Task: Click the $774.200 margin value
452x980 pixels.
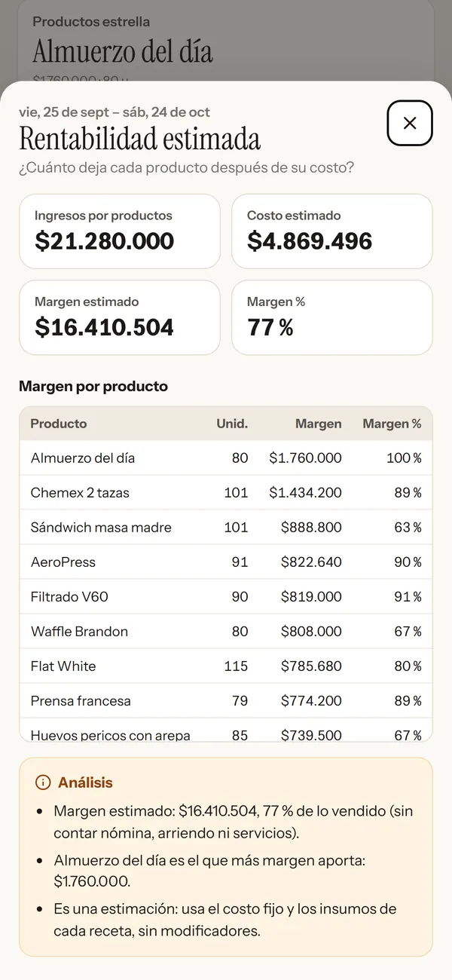Action: (311, 701)
